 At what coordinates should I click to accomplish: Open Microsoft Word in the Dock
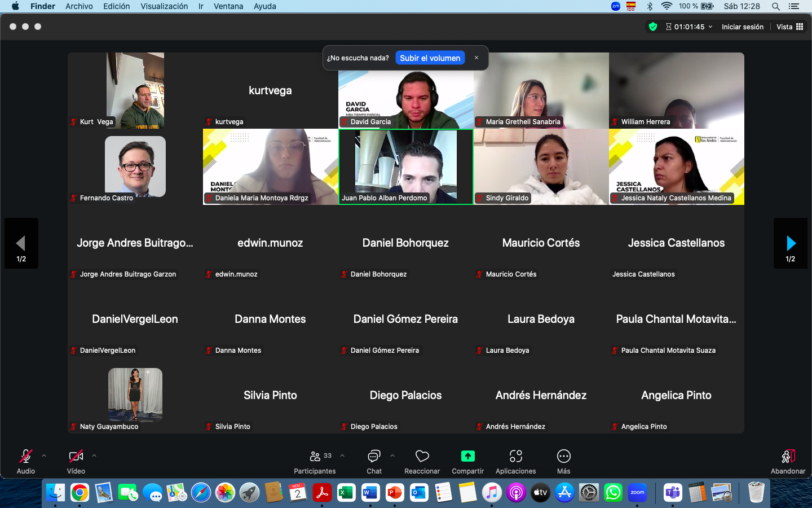[x=370, y=493]
